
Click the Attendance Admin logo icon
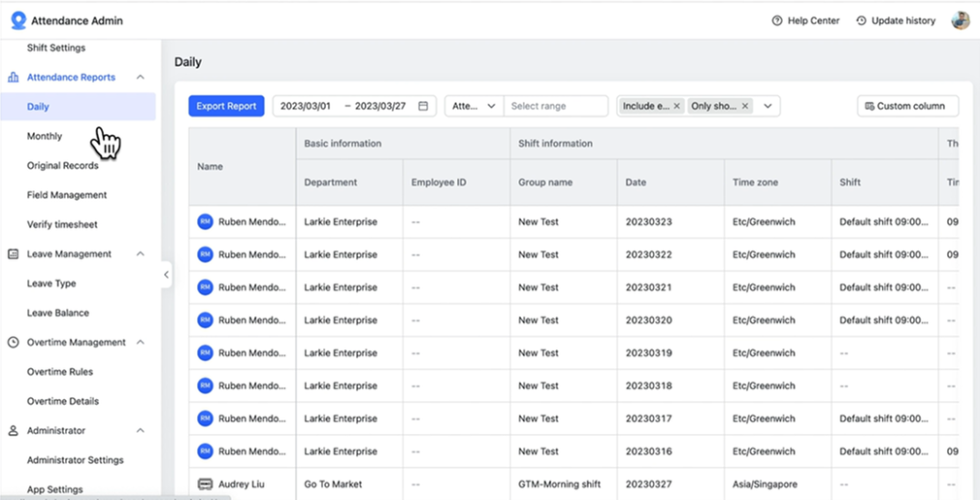17,20
